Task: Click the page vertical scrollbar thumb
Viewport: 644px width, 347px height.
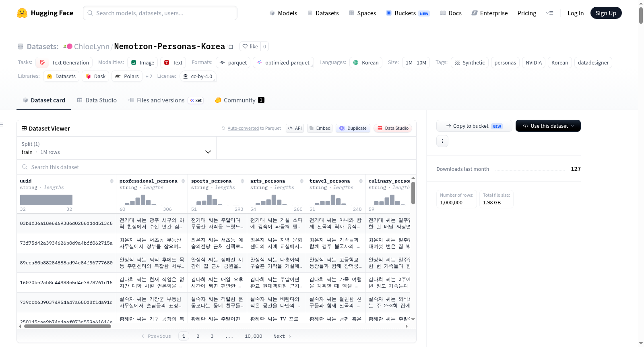Action: (x=641, y=15)
